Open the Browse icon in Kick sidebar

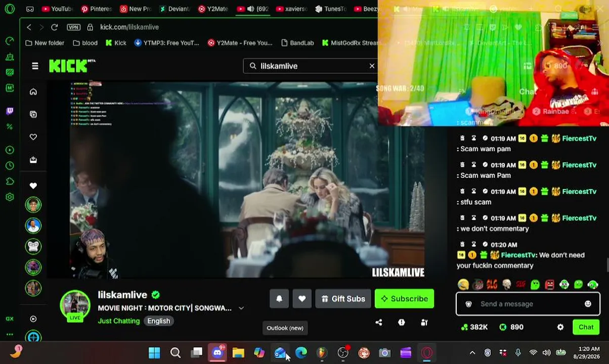33,114
